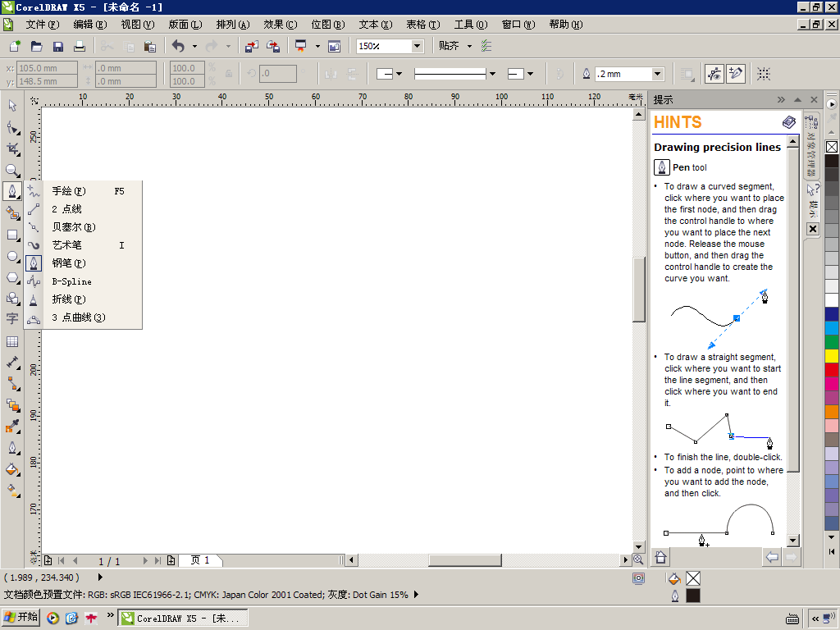The height and width of the screenshot is (630, 840).
Task: Select the Interactive Fill tool in toolbox
Action: point(12,491)
